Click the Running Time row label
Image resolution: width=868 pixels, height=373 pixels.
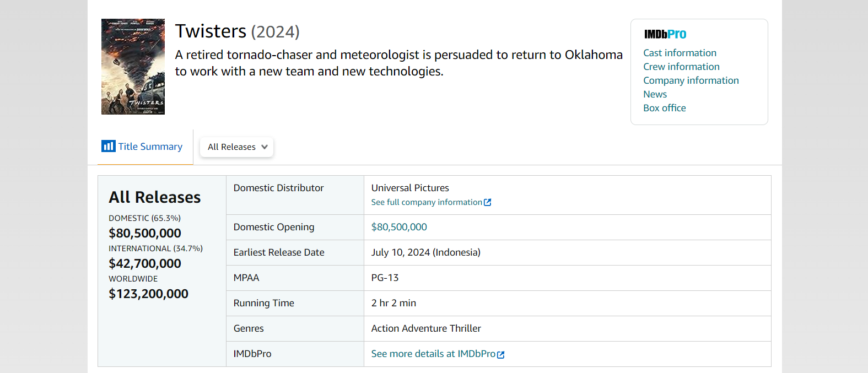(x=264, y=303)
